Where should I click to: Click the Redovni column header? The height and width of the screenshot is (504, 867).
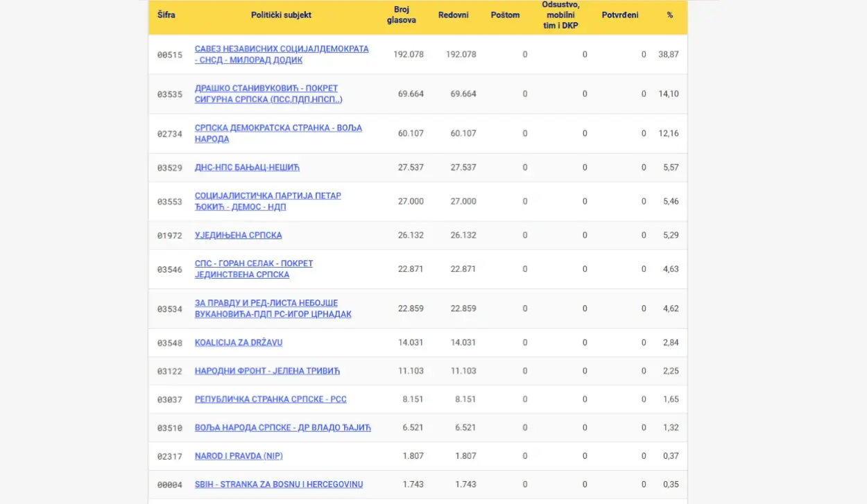[x=454, y=15]
